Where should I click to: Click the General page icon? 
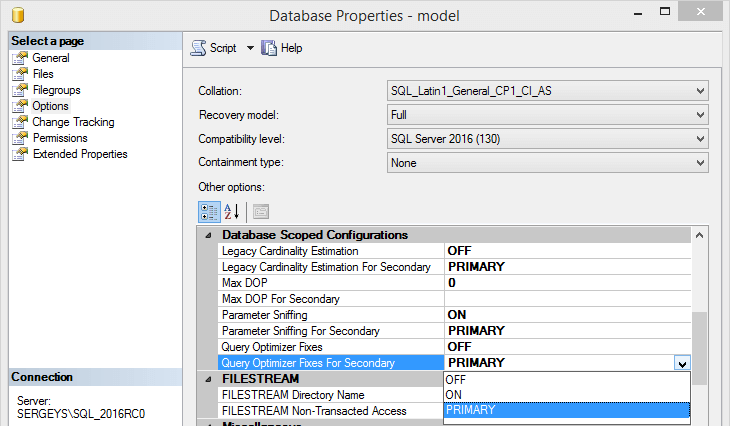[x=20, y=58]
